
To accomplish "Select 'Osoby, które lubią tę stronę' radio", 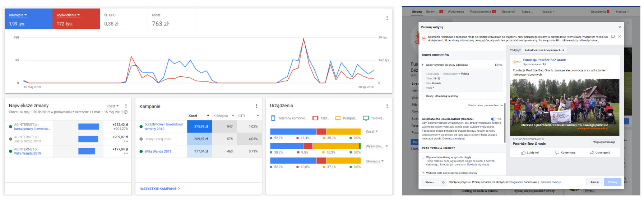I will tap(423, 96).
